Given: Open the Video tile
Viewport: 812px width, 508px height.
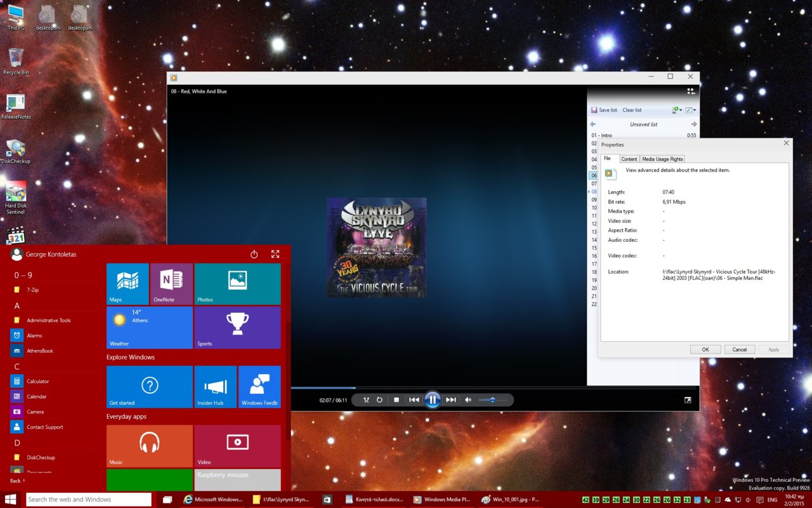Looking at the screenshot, I should pyautogui.click(x=237, y=446).
